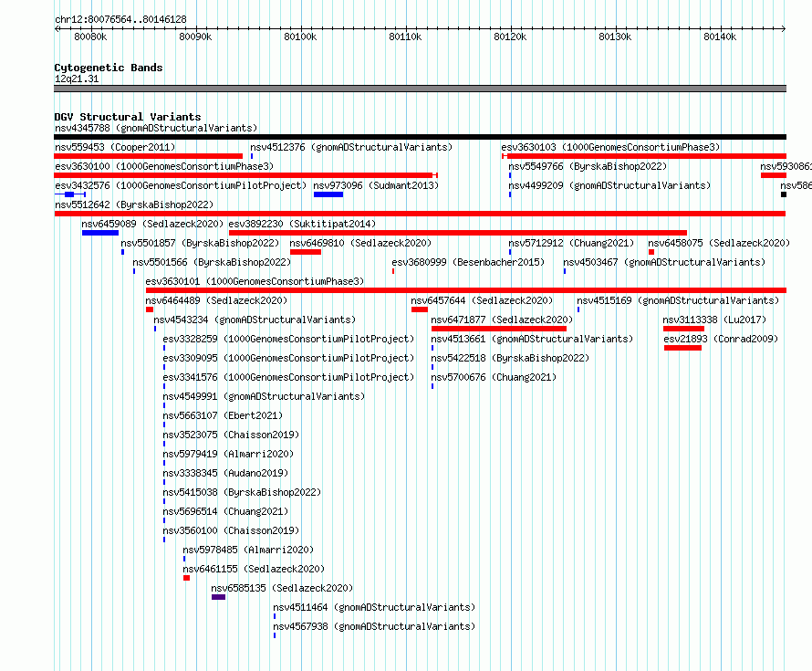Click nsv4513661 (gnomADStructuralVariants) label
The width and height of the screenshot is (812, 671).
pos(532,339)
